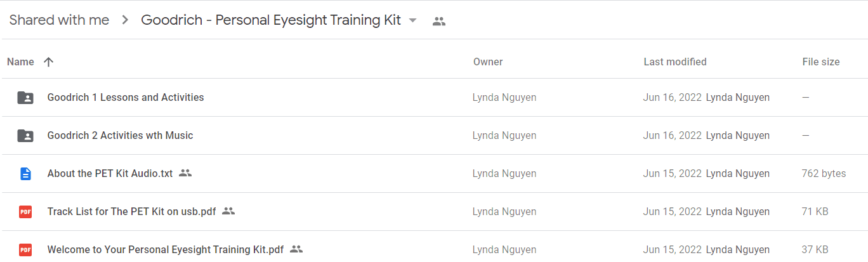Click shared people icon next to About the PET Kit Audio.txt
This screenshot has height=262, width=868.
(185, 173)
